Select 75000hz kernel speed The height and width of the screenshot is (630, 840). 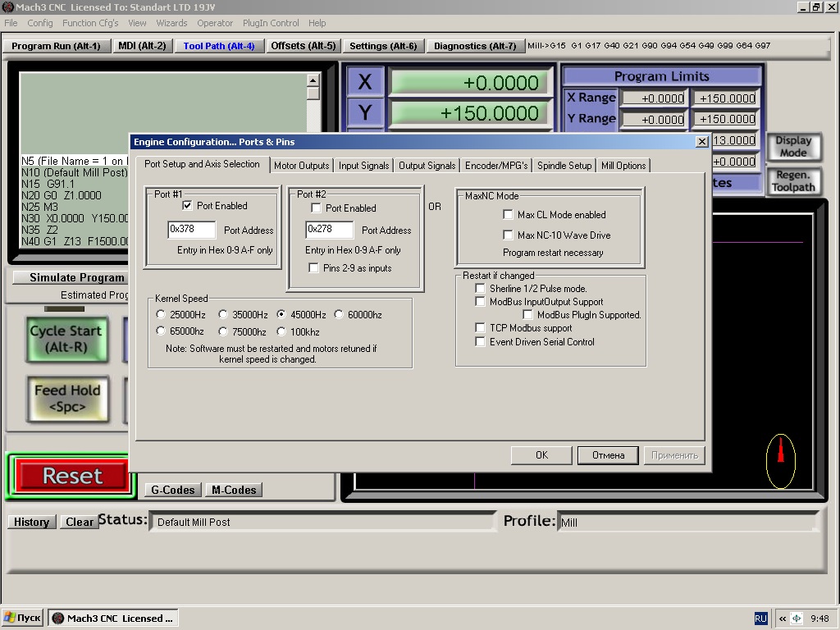pos(223,331)
